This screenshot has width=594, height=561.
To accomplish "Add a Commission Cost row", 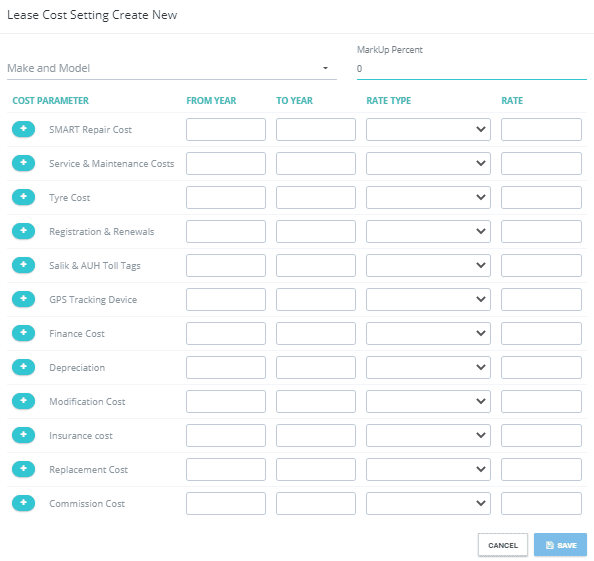I will (23, 503).
